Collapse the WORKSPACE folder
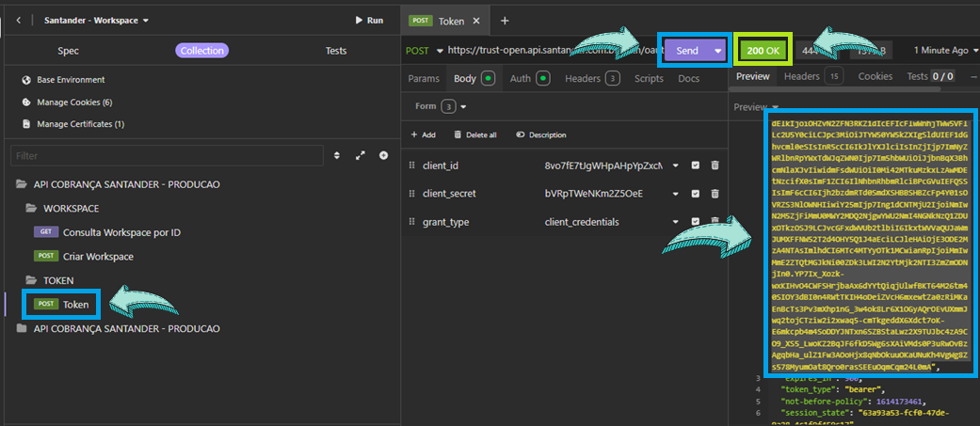The width and height of the screenshot is (980, 426). click(x=62, y=208)
